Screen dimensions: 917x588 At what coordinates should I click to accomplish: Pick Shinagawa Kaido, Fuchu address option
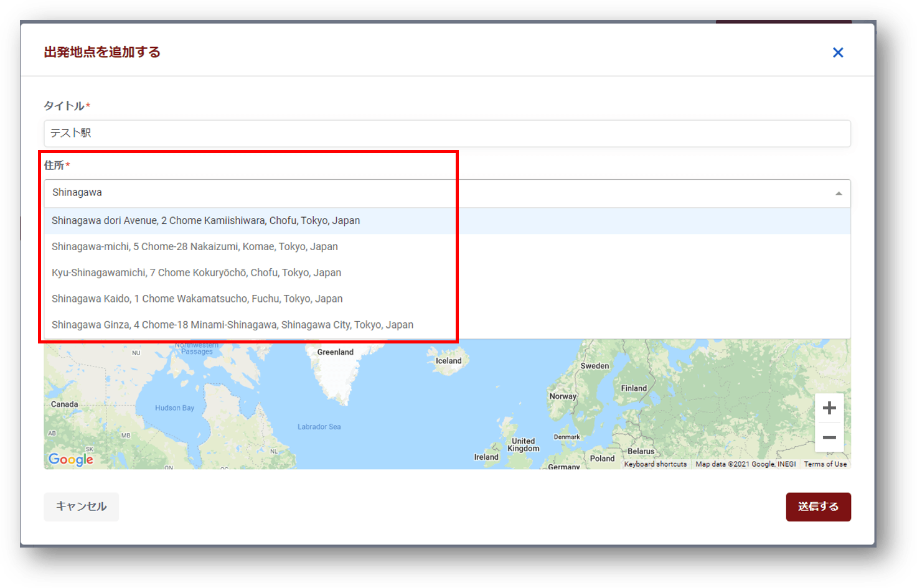pyautogui.click(x=447, y=299)
